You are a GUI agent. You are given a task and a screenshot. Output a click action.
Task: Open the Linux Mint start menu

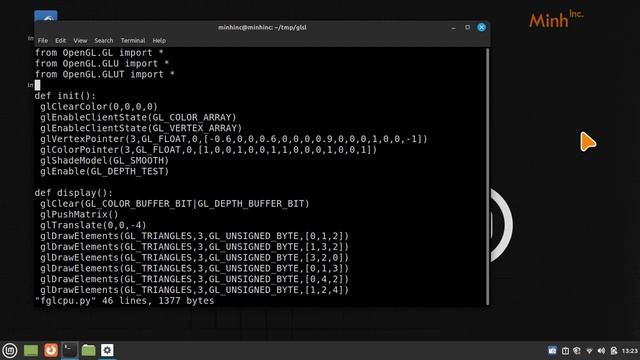pos(10,350)
